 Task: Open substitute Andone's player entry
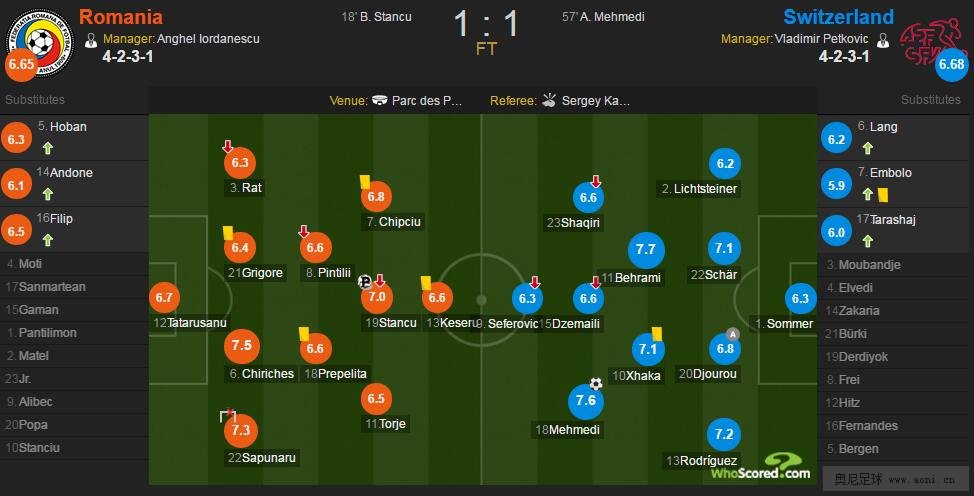pos(74,184)
